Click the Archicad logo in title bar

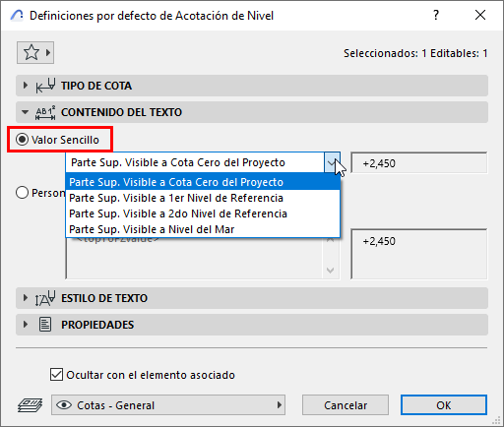point(17,16)
